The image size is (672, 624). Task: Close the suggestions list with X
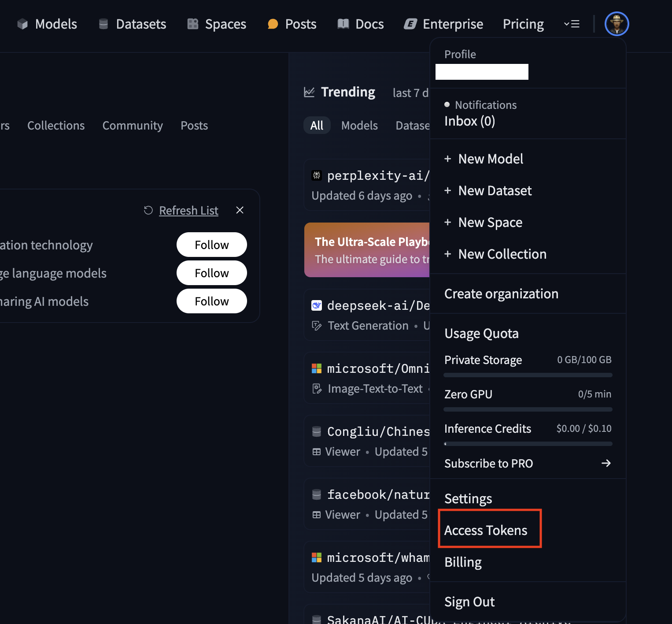point(240,210)
